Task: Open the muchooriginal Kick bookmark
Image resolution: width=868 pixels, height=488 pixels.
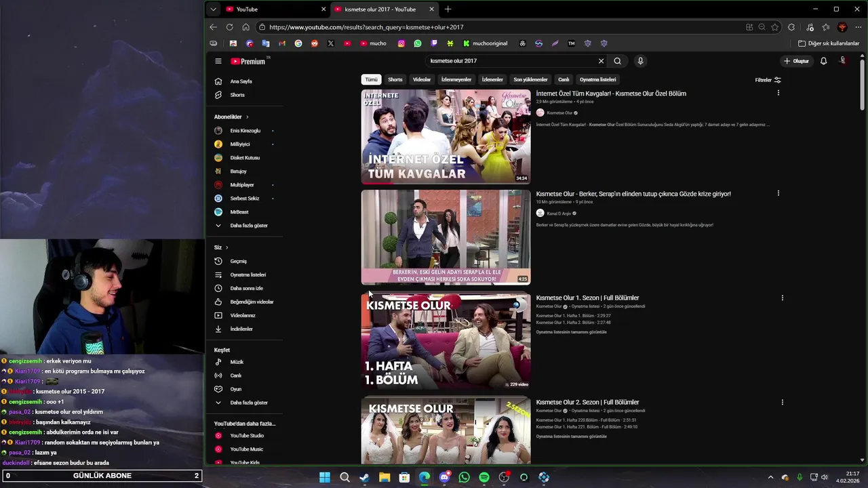Action: 485,43
